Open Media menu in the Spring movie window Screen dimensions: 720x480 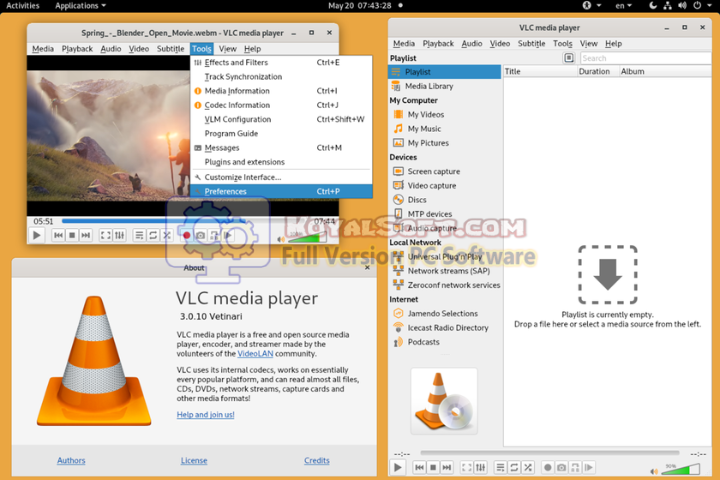click(43, 49)
